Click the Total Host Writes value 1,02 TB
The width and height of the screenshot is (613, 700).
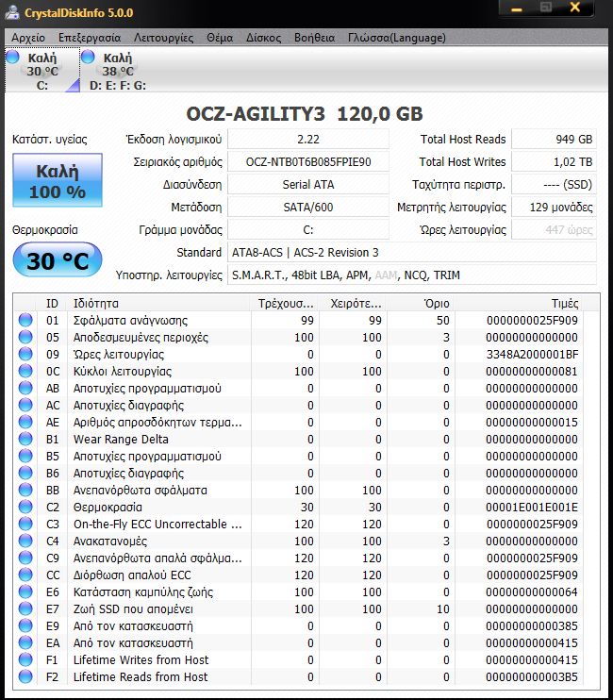pyautogui.click(x=554, y=162)
